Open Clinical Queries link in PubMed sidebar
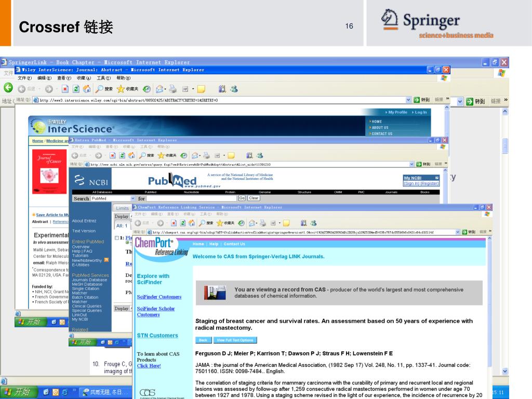 (x=87, y=306)
